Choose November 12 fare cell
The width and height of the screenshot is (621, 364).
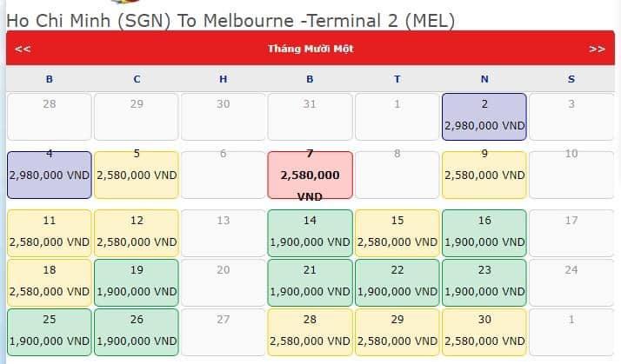(x=137, y=234)
